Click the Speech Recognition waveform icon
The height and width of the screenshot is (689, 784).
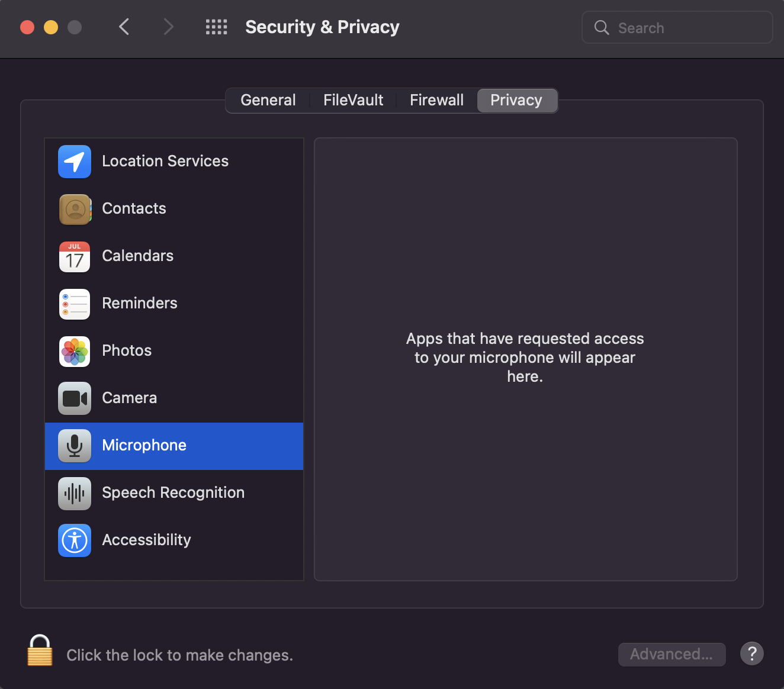coord(75,493)
